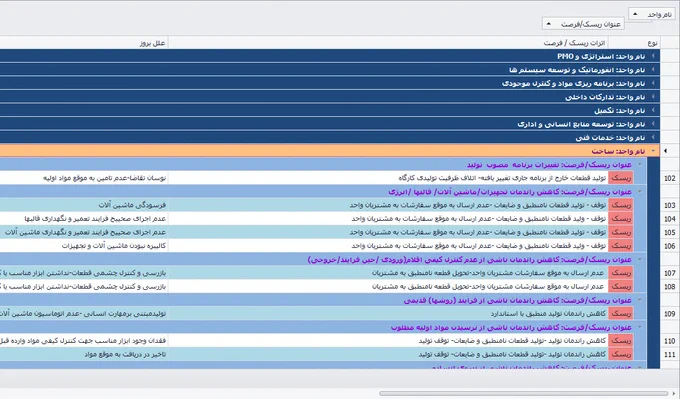Select row number 104
The width and height of the screenshot is (680, 399).
pyautogui.click(x=670, y=219)
